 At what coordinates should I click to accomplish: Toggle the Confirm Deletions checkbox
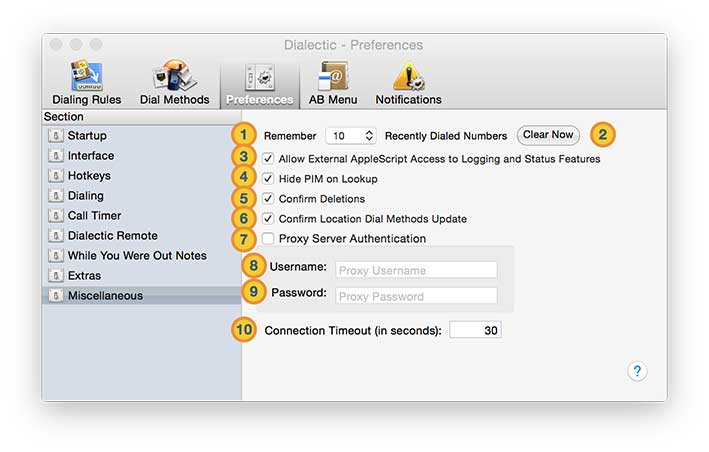pos(268,198)
